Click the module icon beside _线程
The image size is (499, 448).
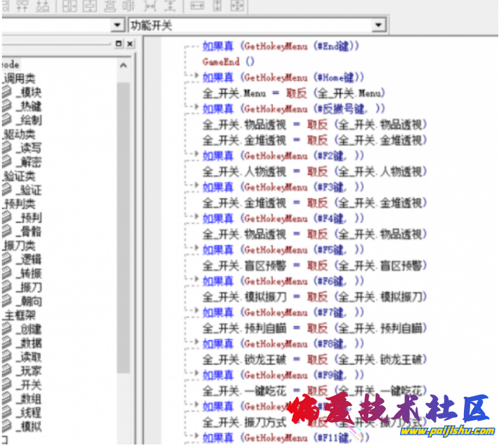click(7, 412)
